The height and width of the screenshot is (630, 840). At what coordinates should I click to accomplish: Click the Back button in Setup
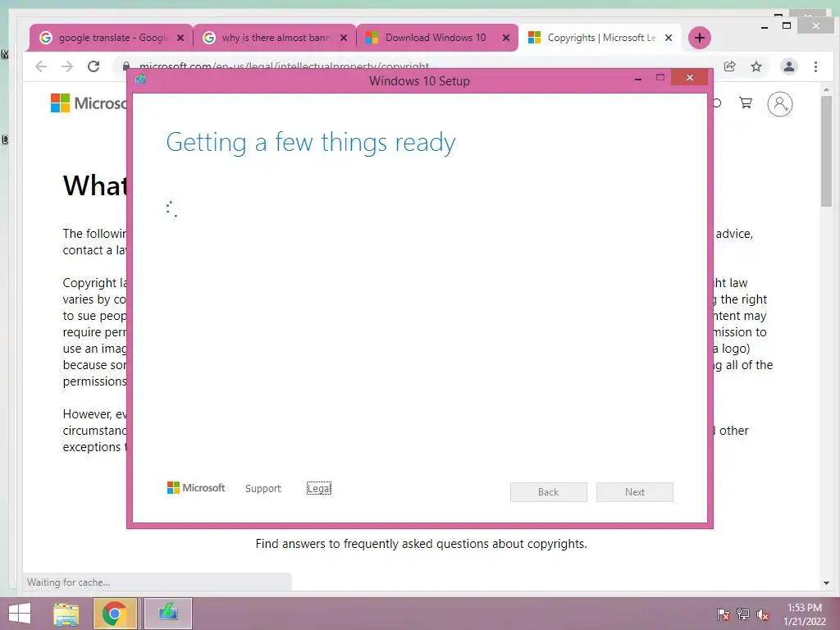pos(549,492)
